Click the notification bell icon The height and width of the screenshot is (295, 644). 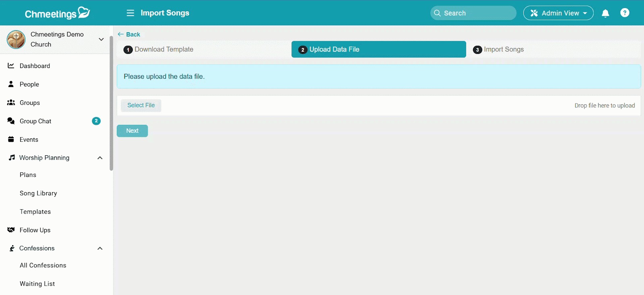[x=605, y=13]
